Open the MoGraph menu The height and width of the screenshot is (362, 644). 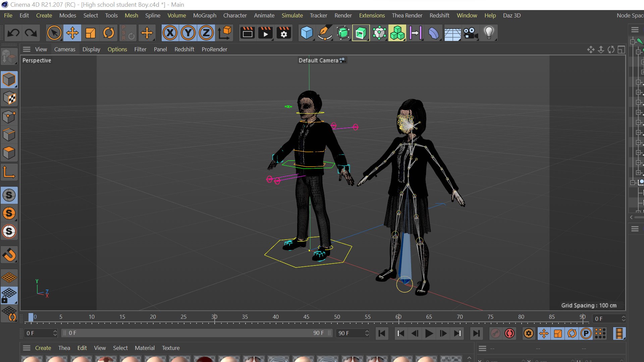pos(205,15)
